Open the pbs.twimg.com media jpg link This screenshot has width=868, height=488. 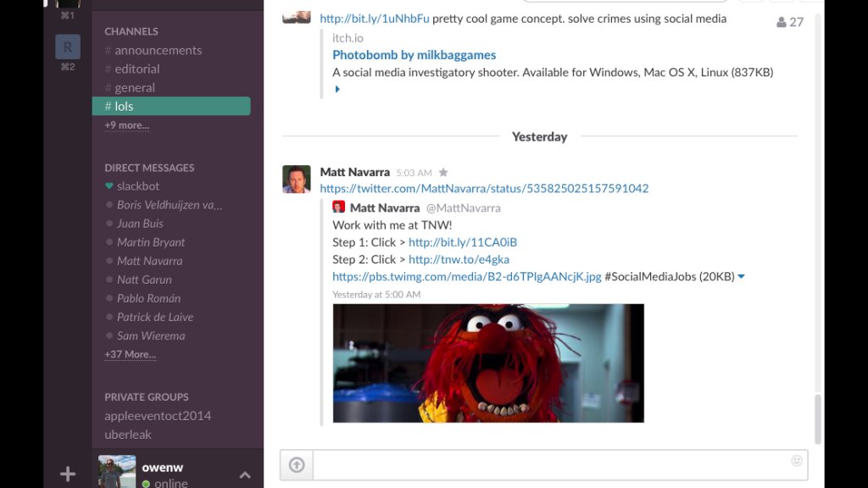tap(467, 276)
